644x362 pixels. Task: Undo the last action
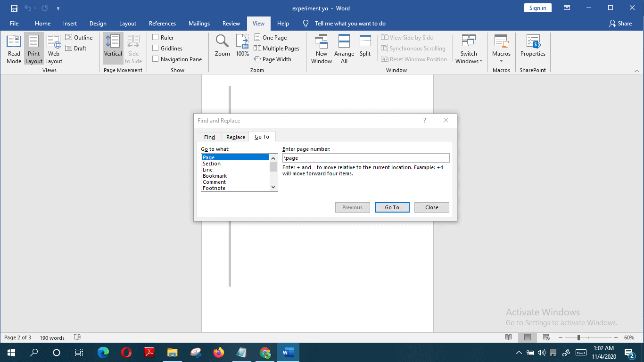[x=28, y=8]
